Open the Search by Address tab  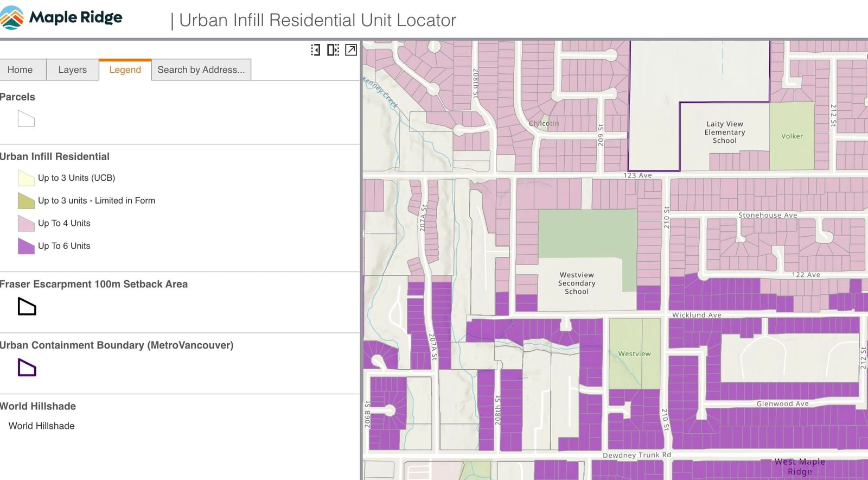pyautogui.click(x=201, y=70)
